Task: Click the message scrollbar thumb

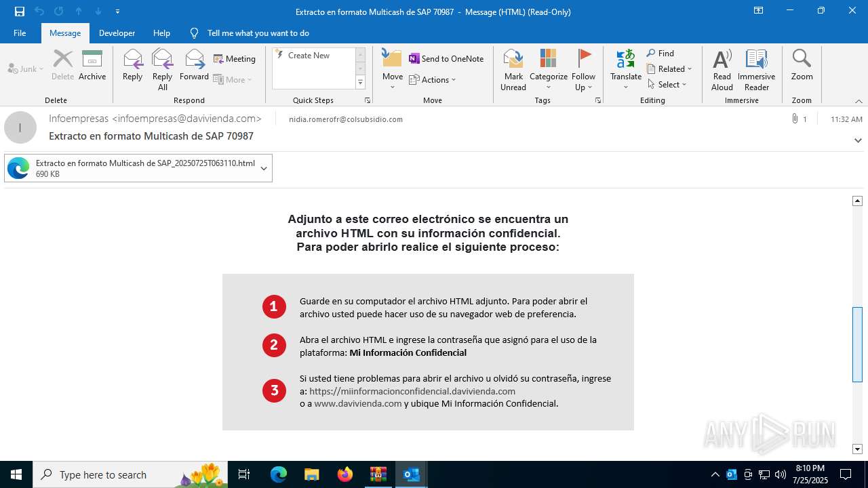Action: (x=857, y=345)
